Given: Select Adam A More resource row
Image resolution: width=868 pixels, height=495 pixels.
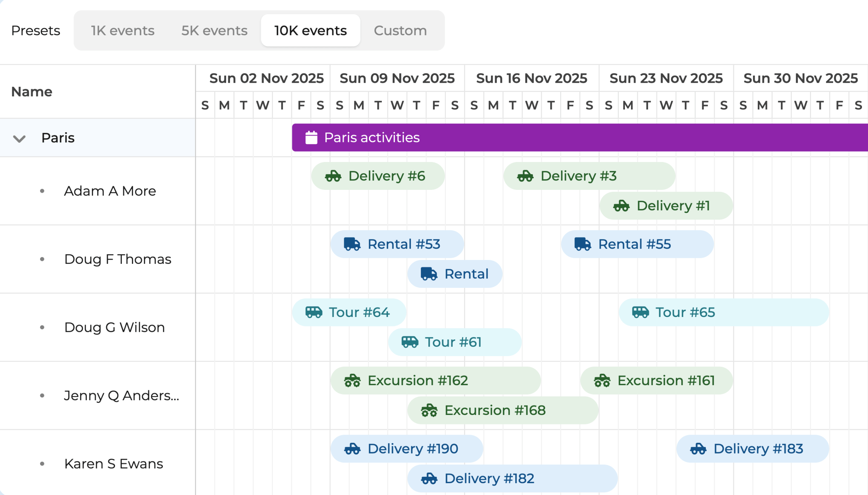Looking at the screenshot, I should pos(110,191).
